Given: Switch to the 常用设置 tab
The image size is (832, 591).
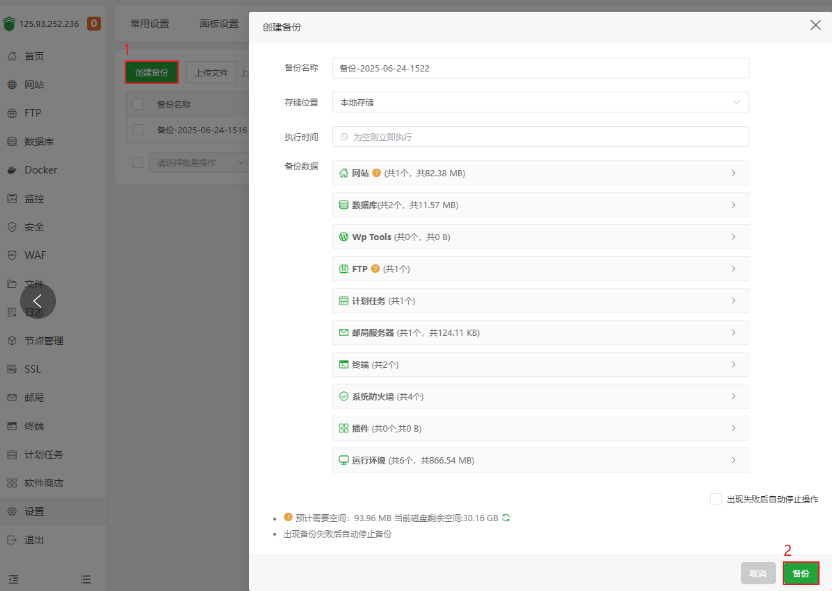Looking at the screenshot, I should pos(150,24).
